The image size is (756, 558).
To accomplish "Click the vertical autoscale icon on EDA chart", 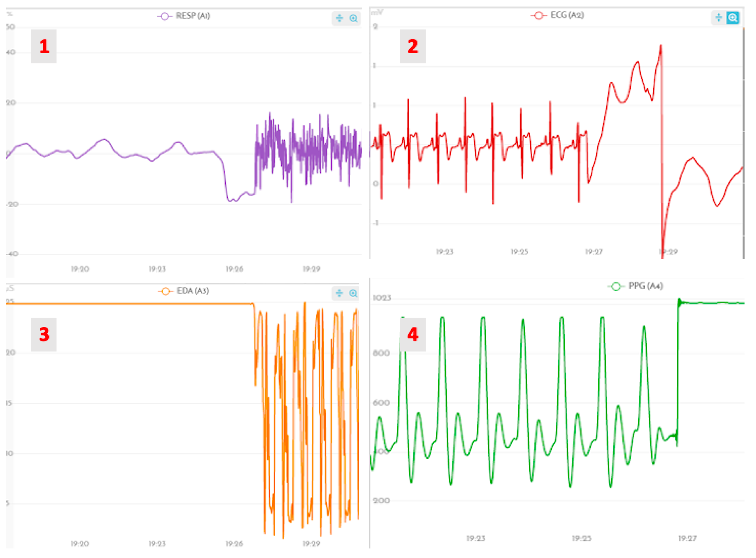I will click(x=339, y=293).
